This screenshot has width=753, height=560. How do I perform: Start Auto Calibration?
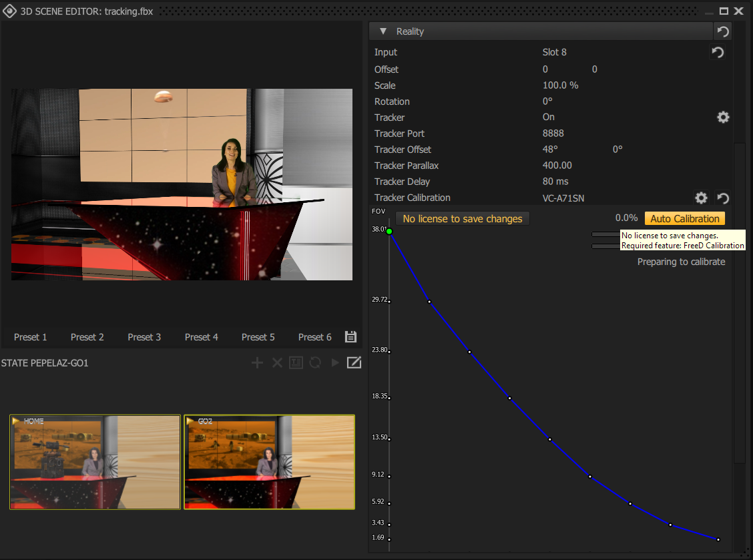click(x=684, y=218)
